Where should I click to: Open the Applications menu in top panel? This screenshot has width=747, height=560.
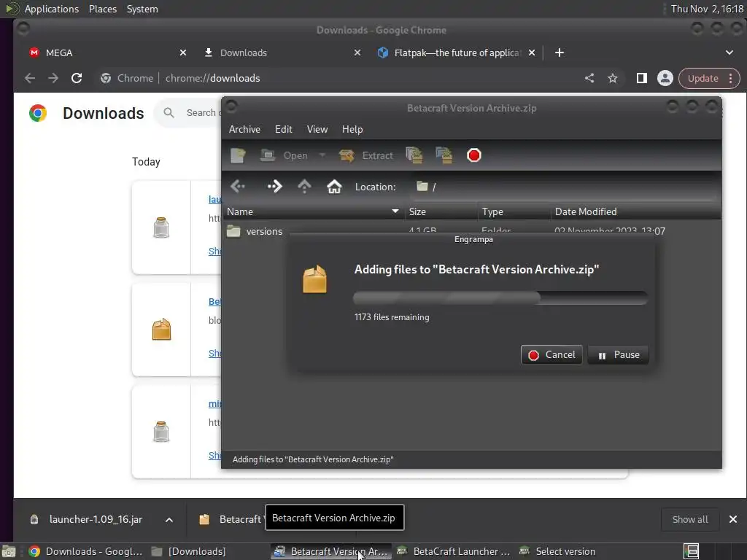coord(52,9)
